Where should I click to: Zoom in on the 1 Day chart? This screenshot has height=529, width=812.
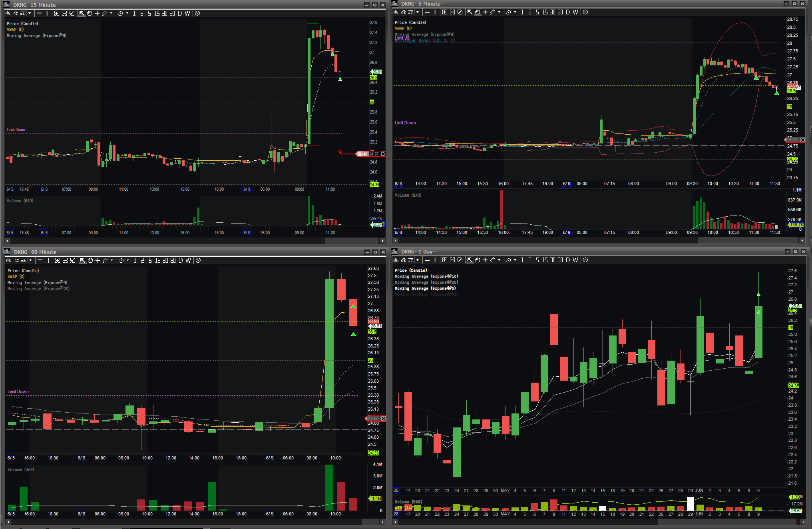[x=445, y=260]
